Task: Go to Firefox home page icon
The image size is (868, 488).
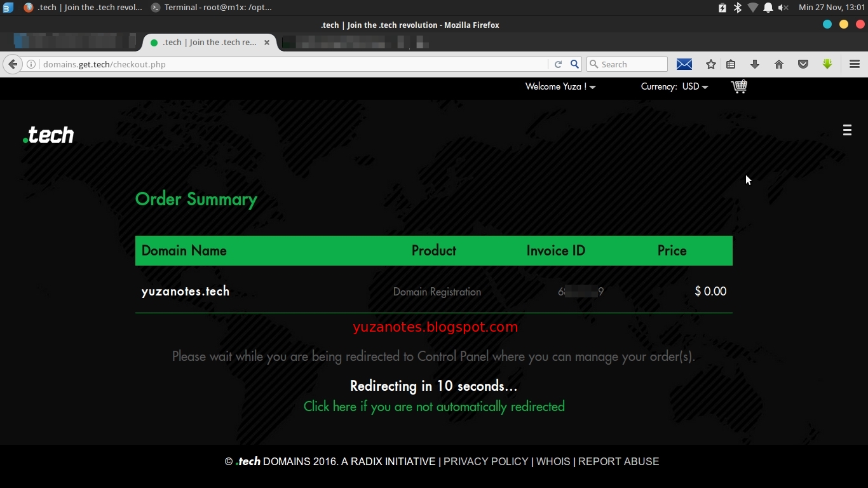Action: tap(779, 64)
